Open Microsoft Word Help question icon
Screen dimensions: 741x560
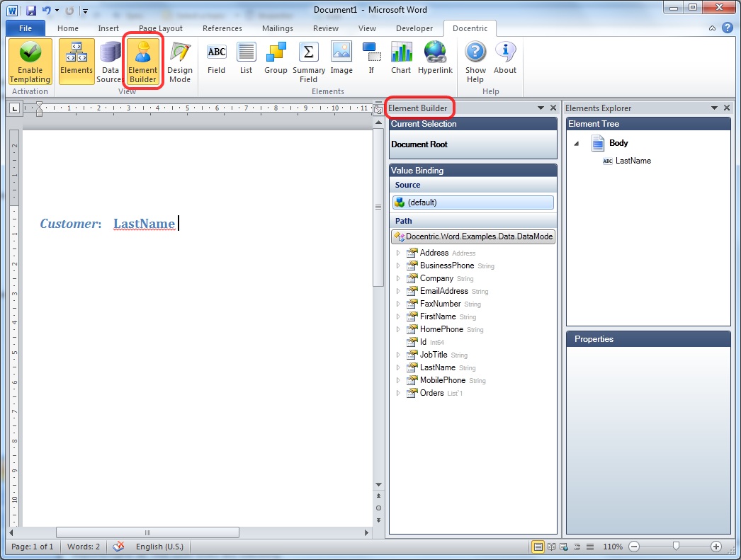[728, 28]
